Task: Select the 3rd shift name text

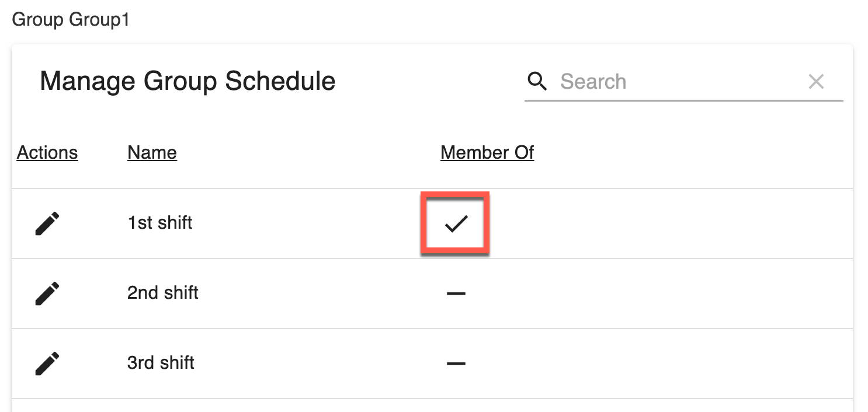Action: [x=161, y=363]
